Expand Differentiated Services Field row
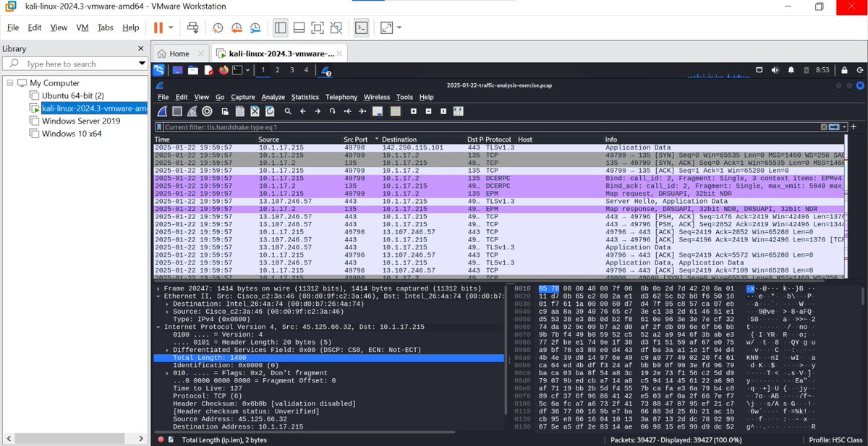Image resolution: width=868 pixels, height=446 pixels. [167, 349]
